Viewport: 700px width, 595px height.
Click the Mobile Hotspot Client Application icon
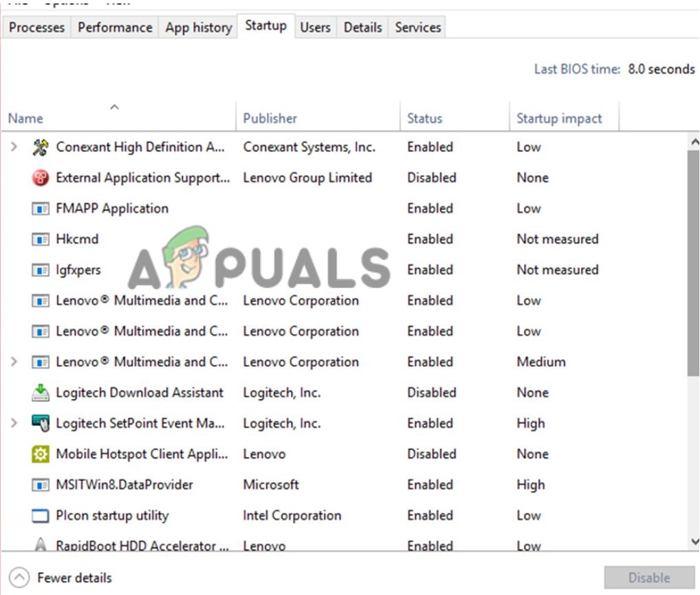tap(40, 454)
